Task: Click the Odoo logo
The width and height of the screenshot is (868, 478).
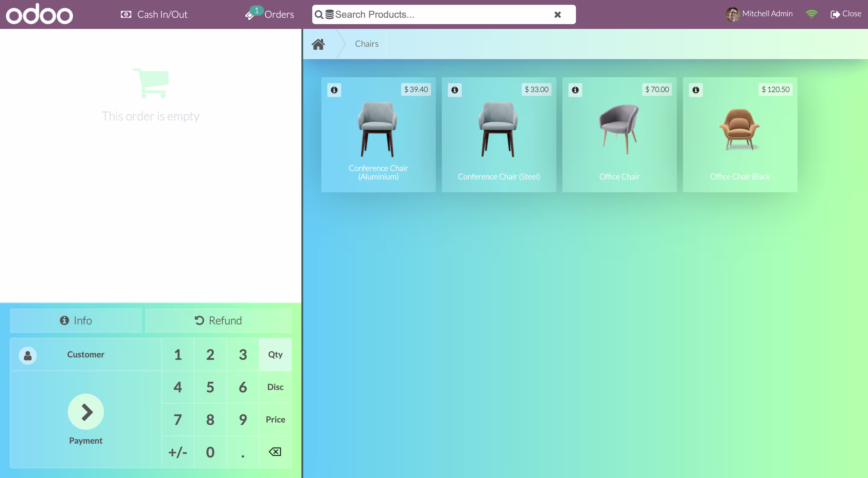Action: tap(39, 14)
